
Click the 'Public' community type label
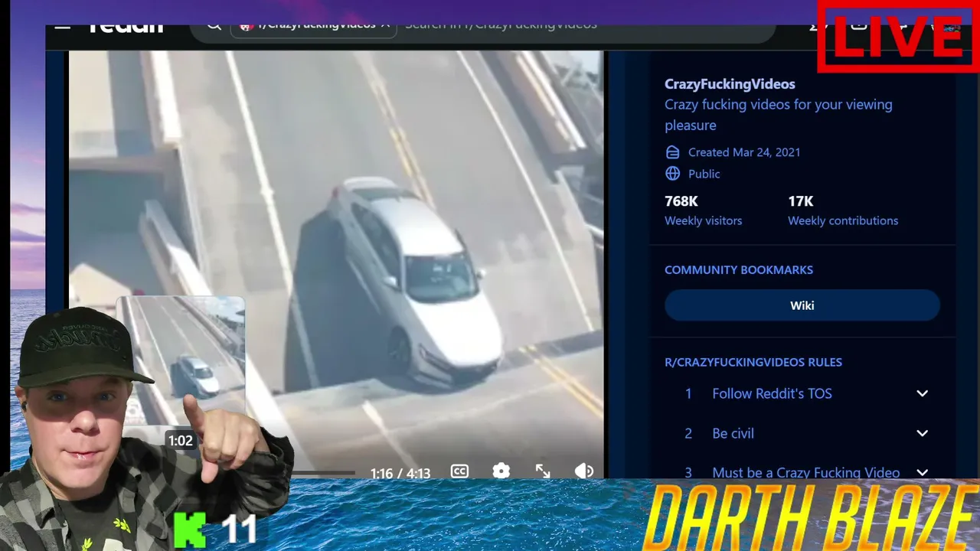click(x=704, y=174)
